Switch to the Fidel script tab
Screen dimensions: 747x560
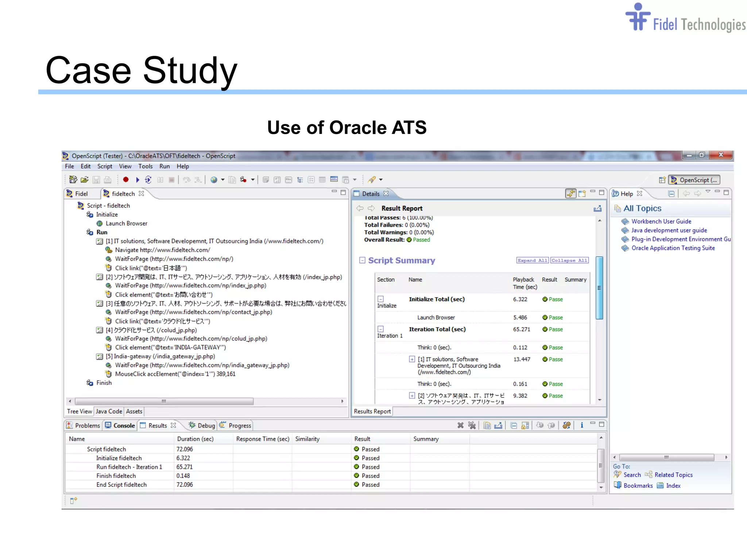pos(81,194)
